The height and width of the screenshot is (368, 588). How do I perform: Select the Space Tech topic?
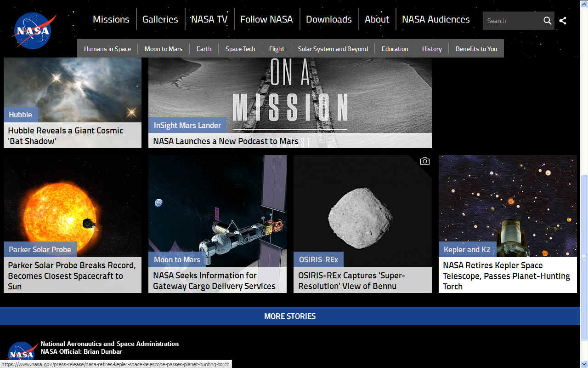(x=240, y=49)
